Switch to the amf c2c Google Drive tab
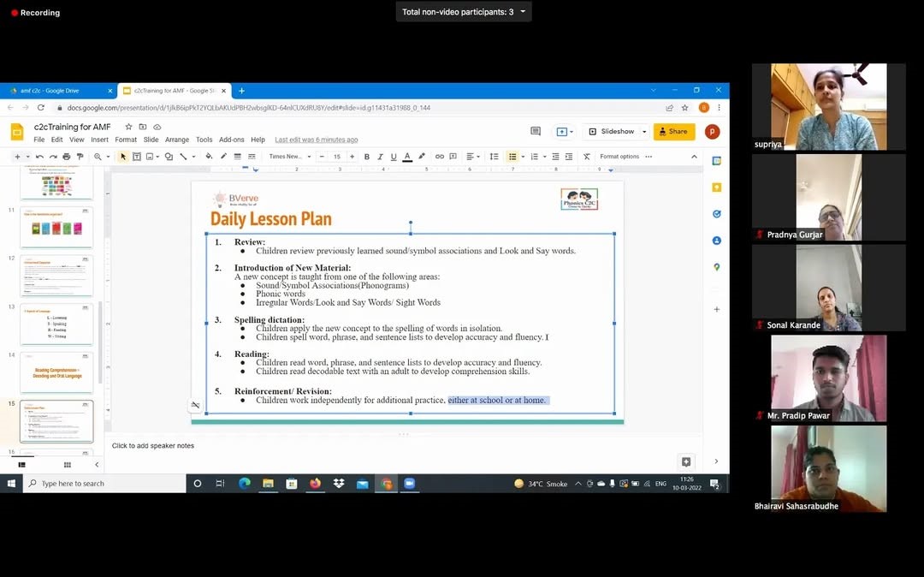This screenshot has height=577, width=924. coord(56,91)
